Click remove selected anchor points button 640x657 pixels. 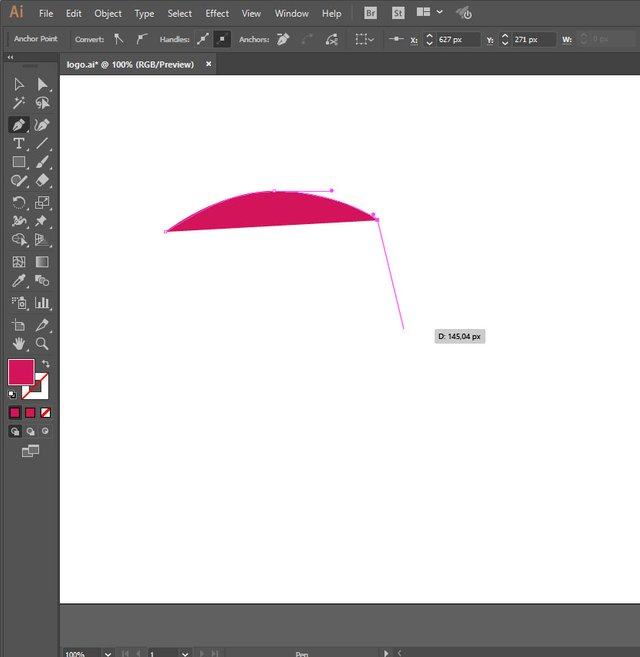283,39
